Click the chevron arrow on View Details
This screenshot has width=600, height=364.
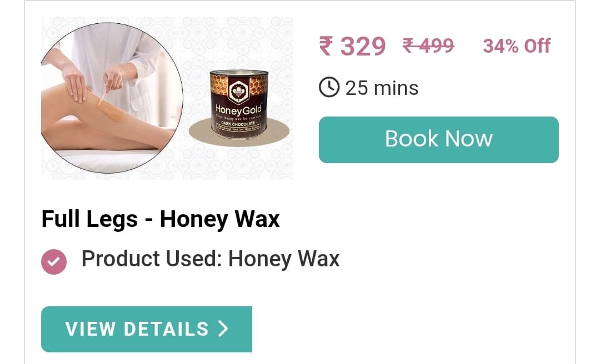pyautogui.click(x=223, y=328)
